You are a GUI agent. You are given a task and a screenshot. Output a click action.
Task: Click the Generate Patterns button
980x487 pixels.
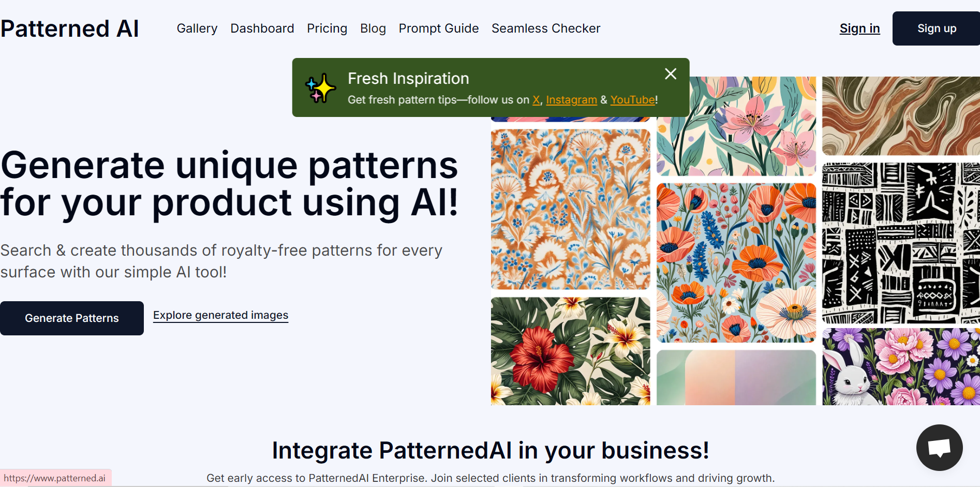coord(72,318)
